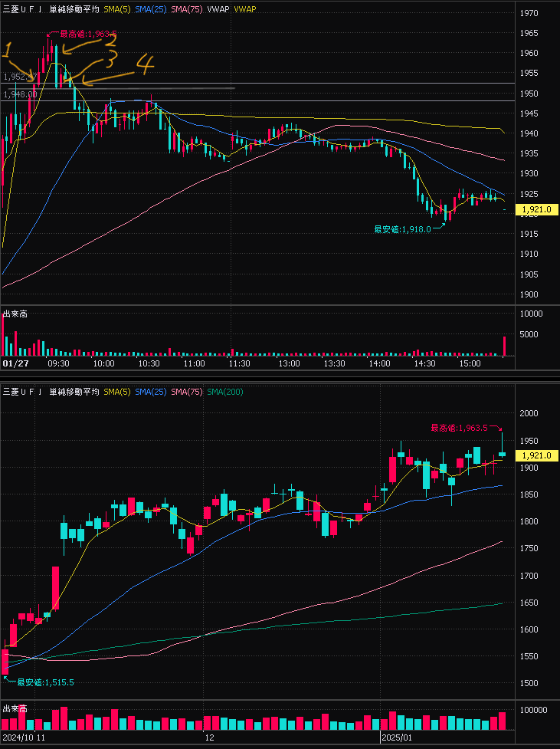This screenshot has width=560, height=749.
Task: Click the 01/27 date label
Action: pyautogui.click(x=15, y=363)
